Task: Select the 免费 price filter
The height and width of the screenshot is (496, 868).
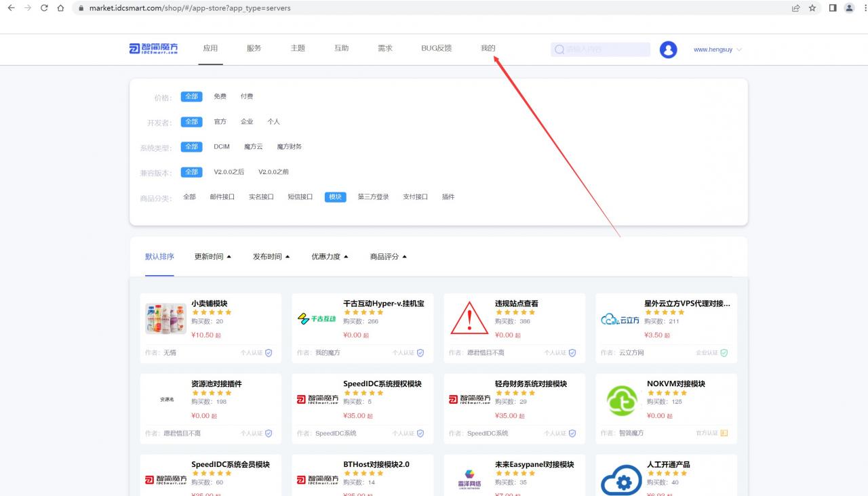Action: 220,96
